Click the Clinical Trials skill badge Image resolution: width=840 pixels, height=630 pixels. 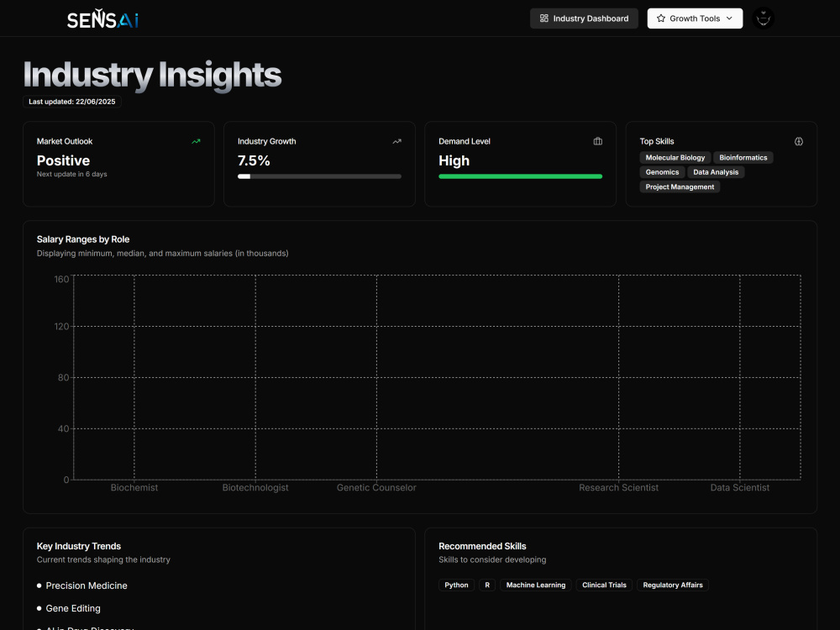[604, 585]
